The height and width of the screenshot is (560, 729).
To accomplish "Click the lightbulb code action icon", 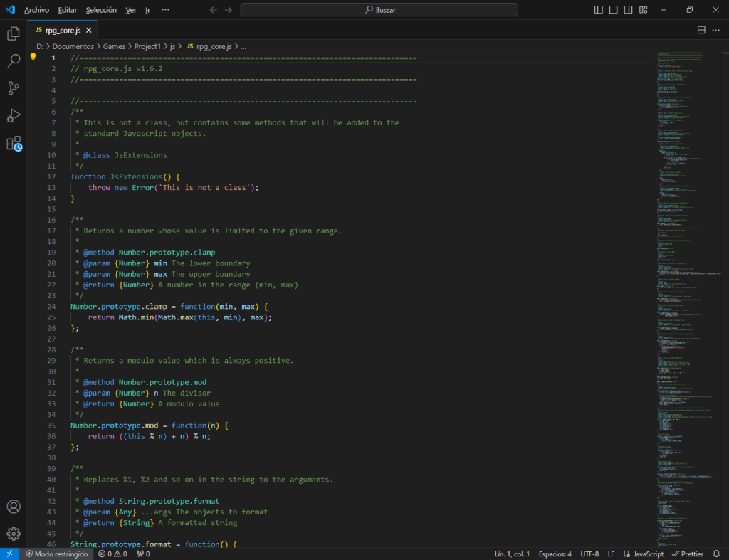I will pos(33,57).
